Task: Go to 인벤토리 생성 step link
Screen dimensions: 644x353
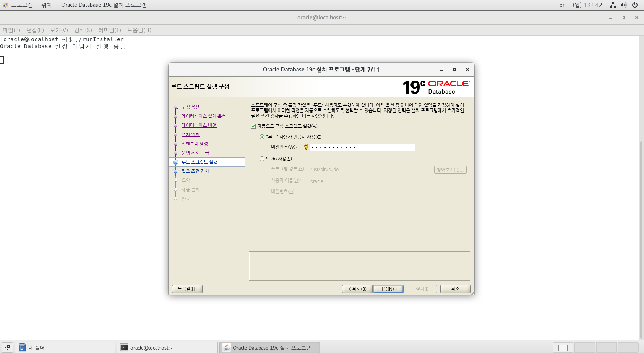Action: point(195,144)
